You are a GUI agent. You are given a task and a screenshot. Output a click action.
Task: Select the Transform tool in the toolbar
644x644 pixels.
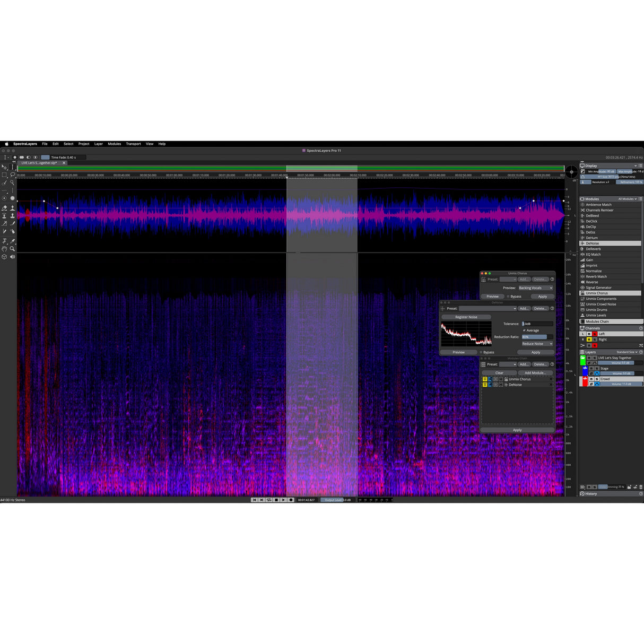5,168
